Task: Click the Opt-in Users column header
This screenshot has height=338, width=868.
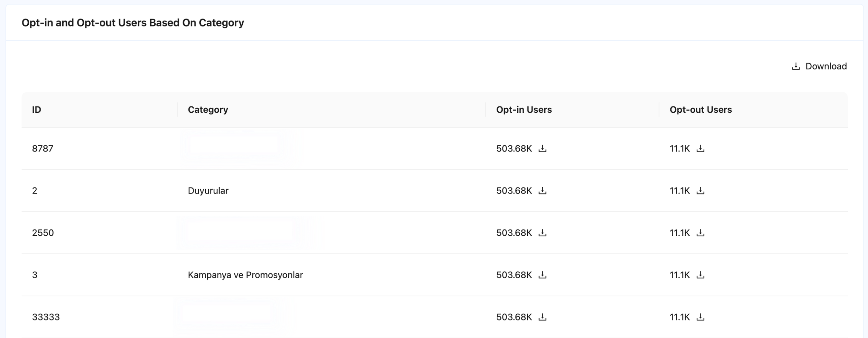Action: tap(524, 110)
